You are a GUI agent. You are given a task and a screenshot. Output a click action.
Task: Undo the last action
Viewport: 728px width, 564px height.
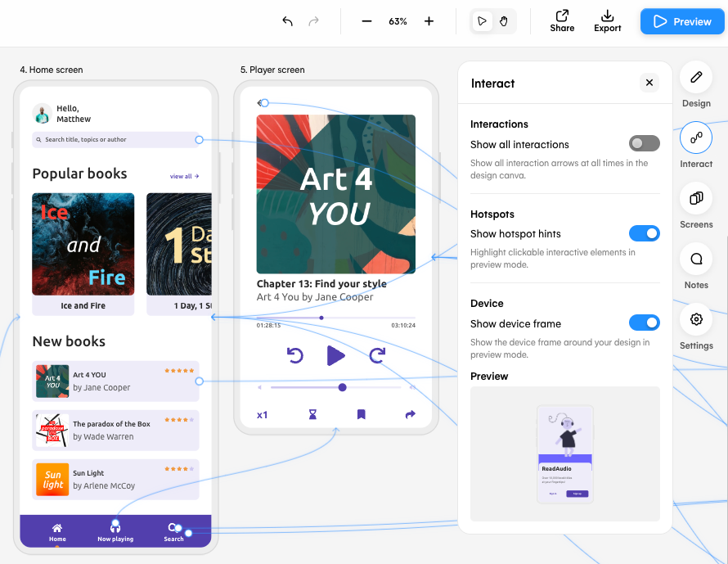point(287,21)
